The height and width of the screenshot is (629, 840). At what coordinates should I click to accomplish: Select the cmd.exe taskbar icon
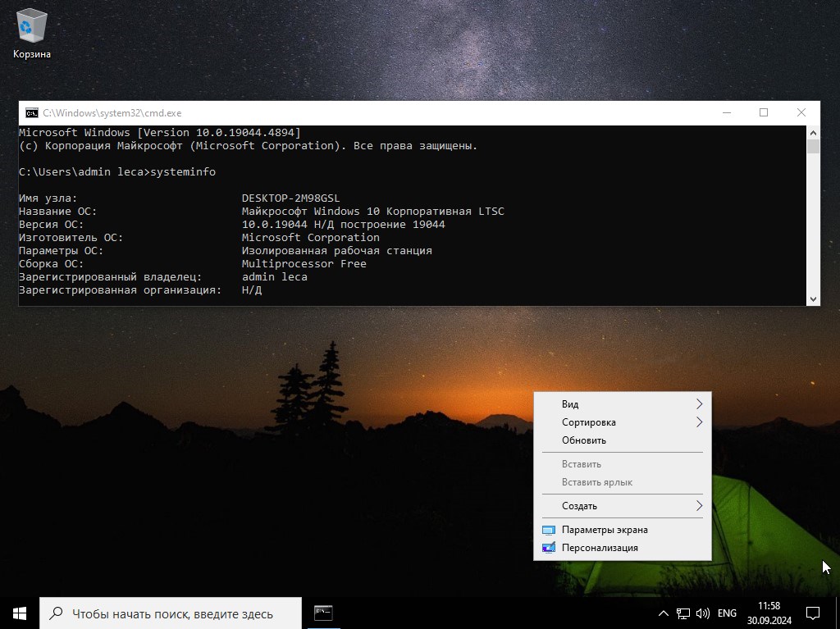pos(323,613)
